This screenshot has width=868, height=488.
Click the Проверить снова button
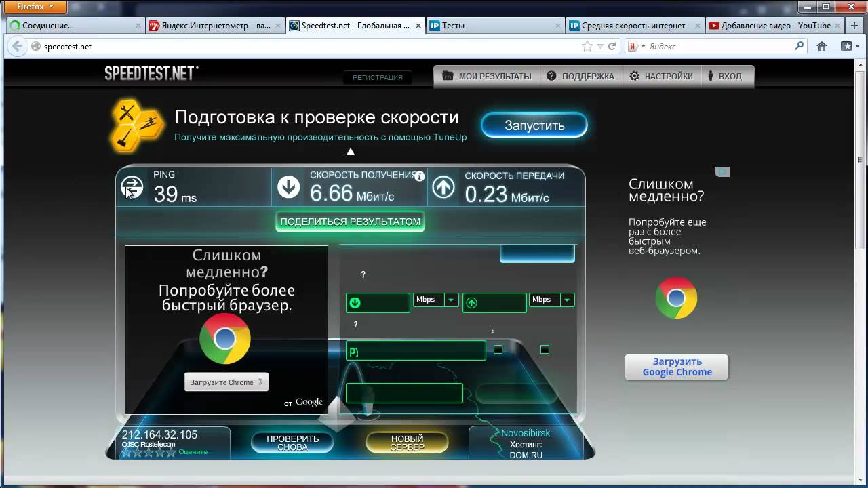[x=292, y=443]
